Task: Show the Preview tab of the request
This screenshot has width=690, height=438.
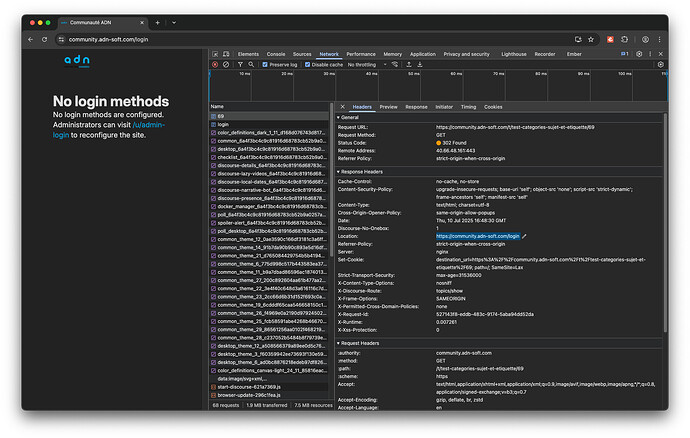Action: click(x=389, y=107)
